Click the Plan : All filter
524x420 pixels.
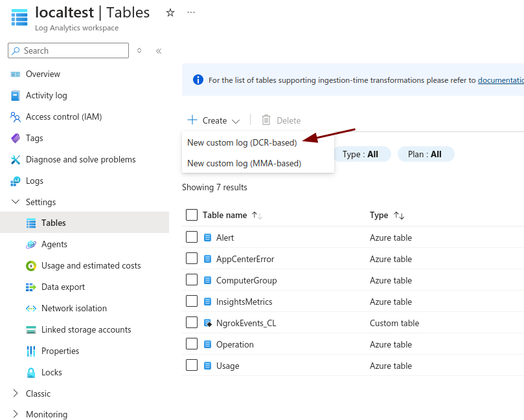point(426,154)
